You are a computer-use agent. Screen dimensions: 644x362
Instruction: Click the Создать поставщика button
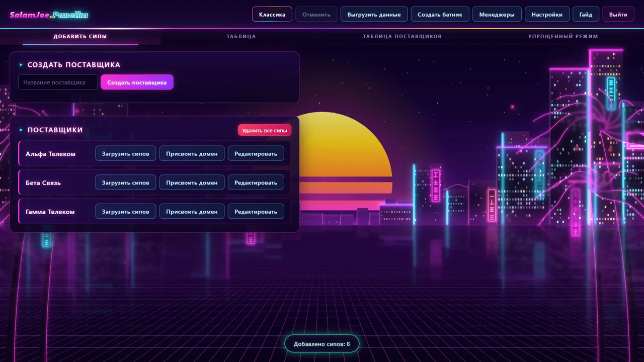coord(137,82)
